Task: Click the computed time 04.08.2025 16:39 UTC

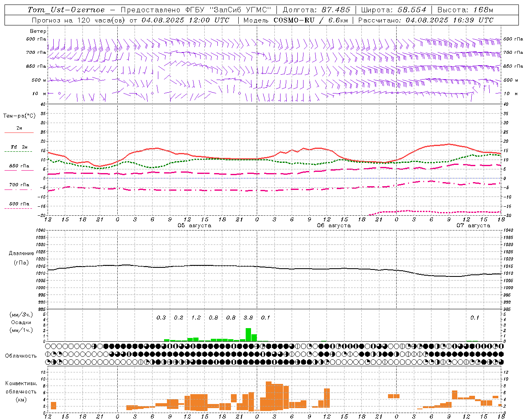Action: [450, 20]
